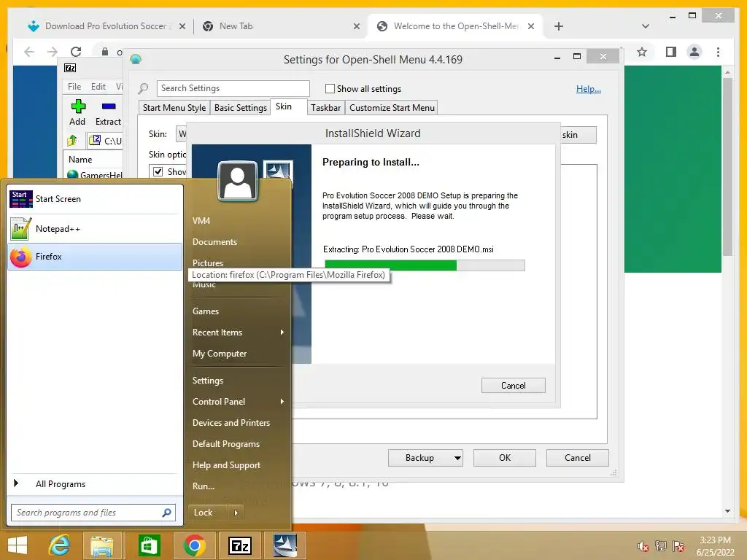
Task: Select InstallShield installer taskbar icon
Action: (x=285, y=545)
